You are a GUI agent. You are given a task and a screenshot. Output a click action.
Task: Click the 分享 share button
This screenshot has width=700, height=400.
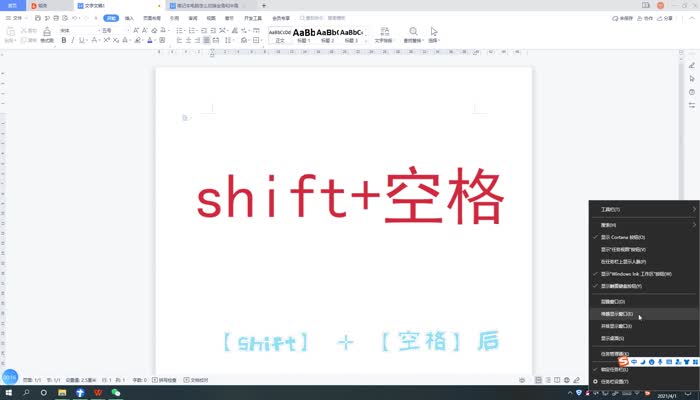coord(664,18)
